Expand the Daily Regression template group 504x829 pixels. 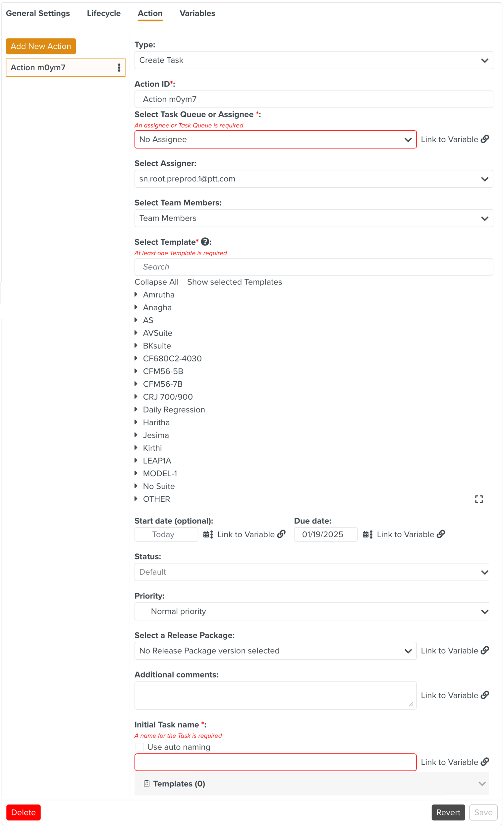pos(136,410)
